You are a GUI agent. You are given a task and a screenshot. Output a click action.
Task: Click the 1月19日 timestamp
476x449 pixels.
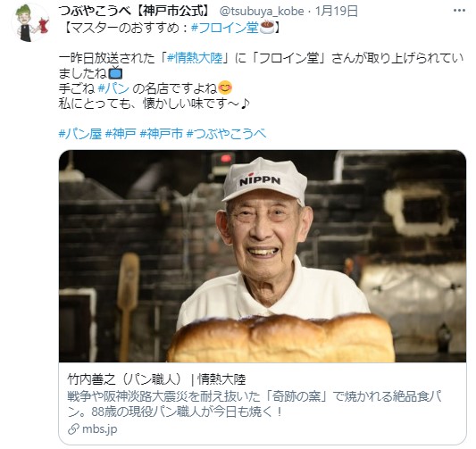click(337, 12)
